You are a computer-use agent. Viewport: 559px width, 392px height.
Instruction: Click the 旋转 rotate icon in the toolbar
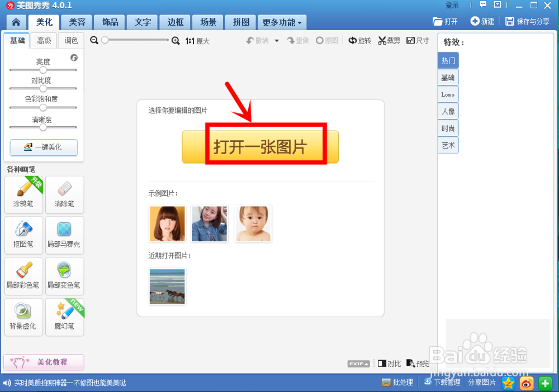click(359, 41)
